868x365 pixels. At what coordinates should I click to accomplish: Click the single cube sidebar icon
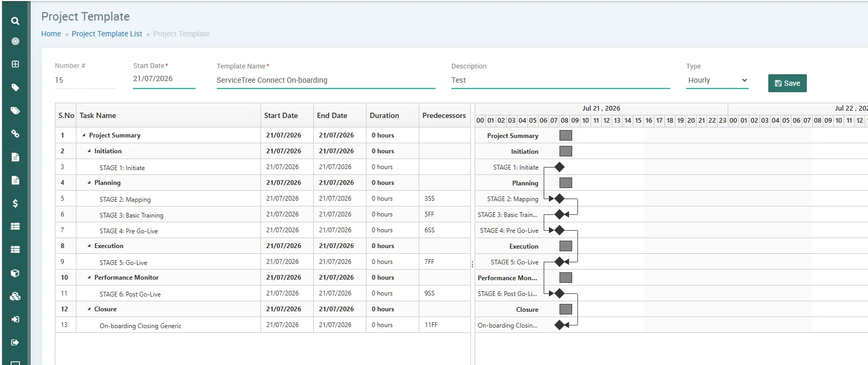pyautogui.click(x=15, y=273)
